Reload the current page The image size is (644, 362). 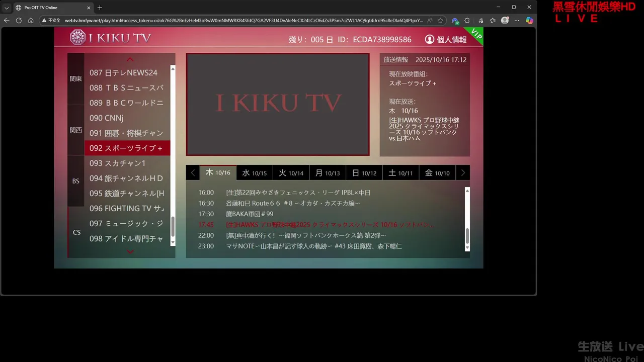click(x=19, y=21)
